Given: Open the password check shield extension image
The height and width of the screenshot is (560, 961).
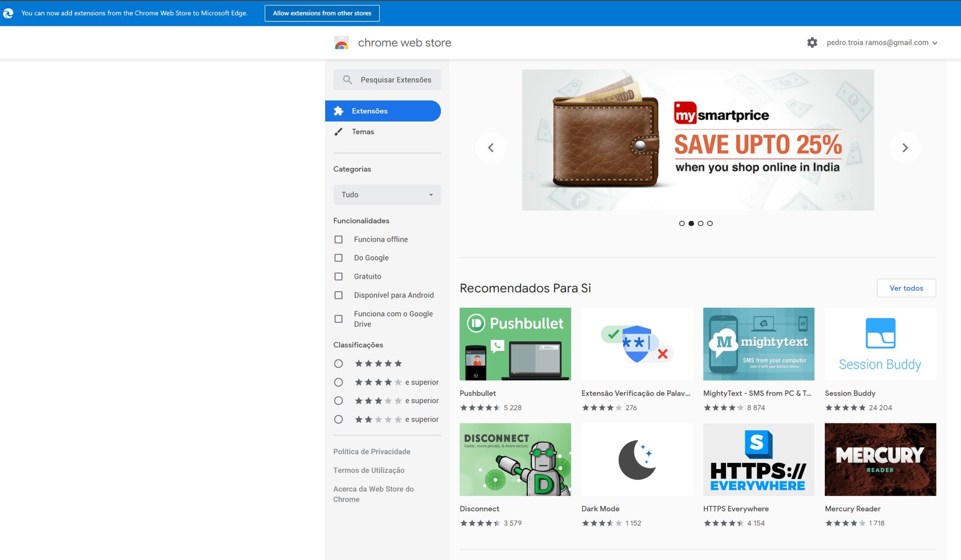Looking at the screenshot, I should (x=637, y=344).
